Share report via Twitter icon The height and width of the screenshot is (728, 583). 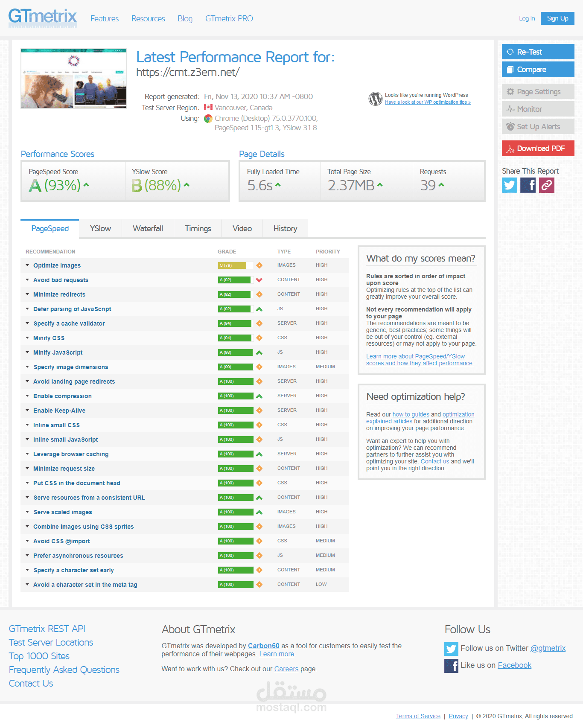coord(510,185)
